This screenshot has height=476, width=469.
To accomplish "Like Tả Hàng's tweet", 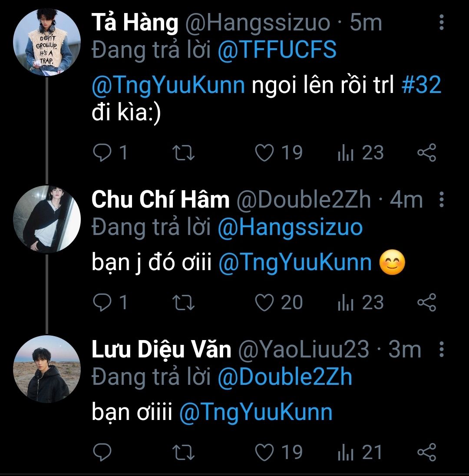I will [264, 153].
